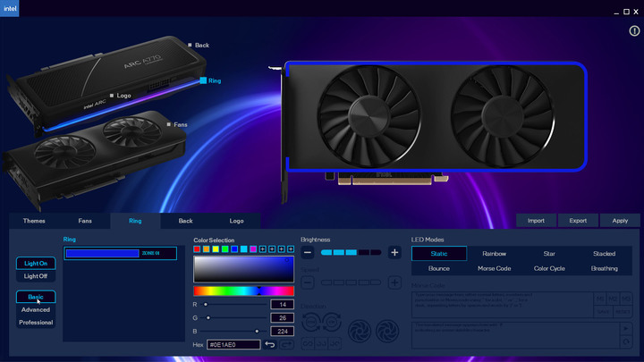Click the G value field showing 26
This screenshot has width=644, height=362.
tap(282, 317)
